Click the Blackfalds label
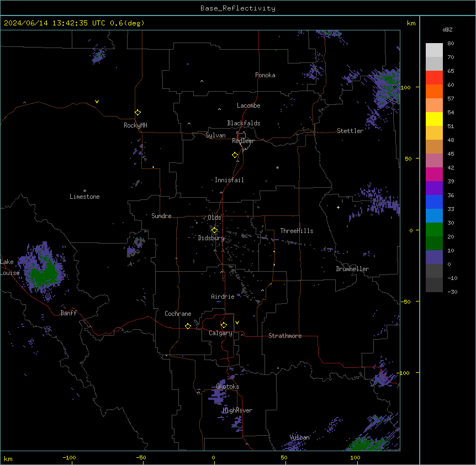 [x=244, y=123]
